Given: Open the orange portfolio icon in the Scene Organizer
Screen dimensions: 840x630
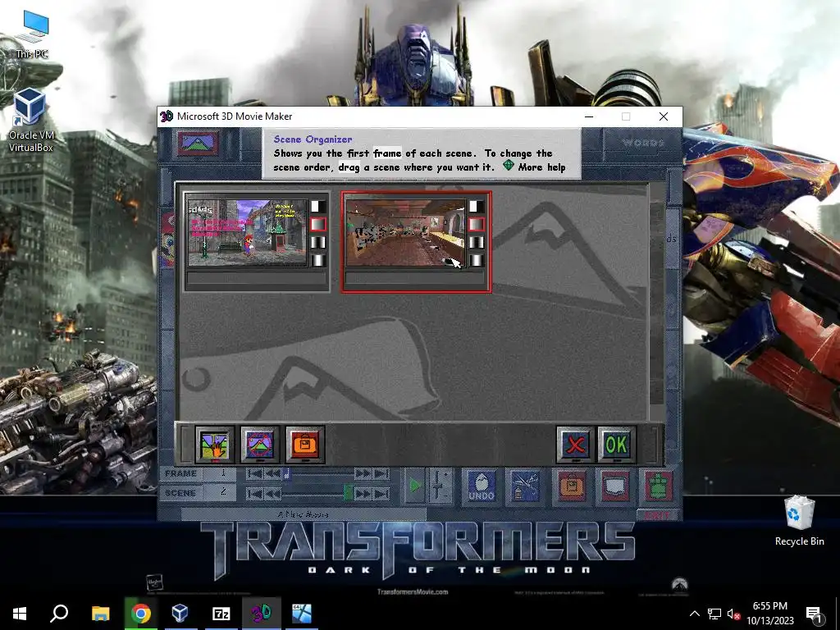Looking at the screenshot, I should [x=305, y=444].
